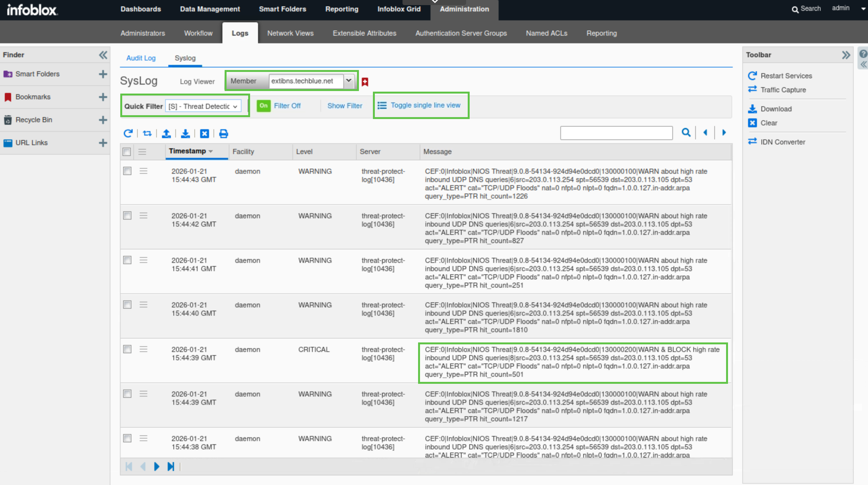868x485 pixels.
Task: Click the print icon in the log toolbar
Action: (223, 133)
